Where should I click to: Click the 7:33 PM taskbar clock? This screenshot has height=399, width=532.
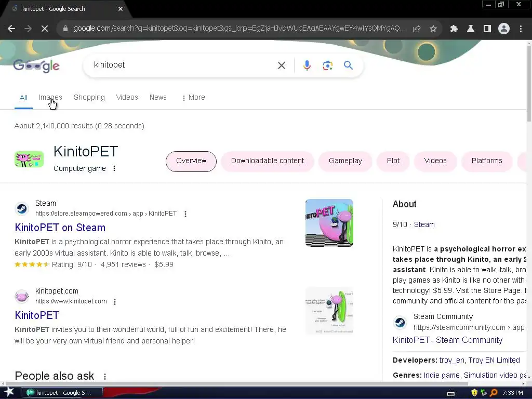tap(513, 393)
